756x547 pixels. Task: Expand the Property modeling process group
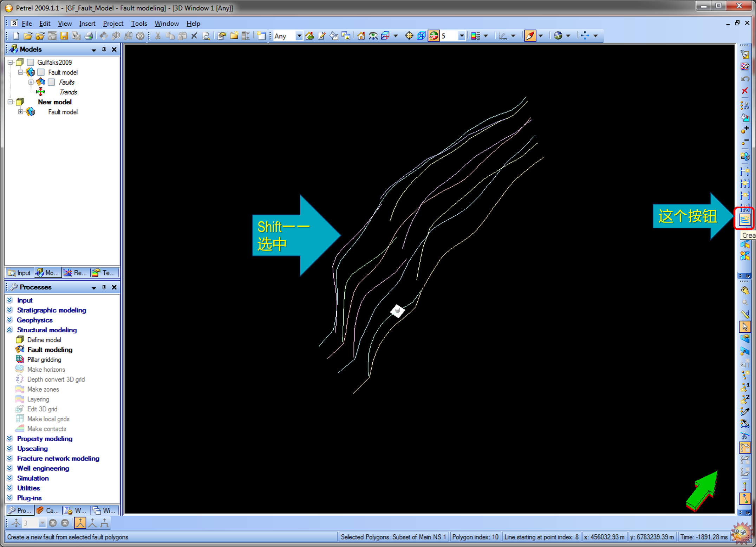pyautogui.click(x=10, y=438)
